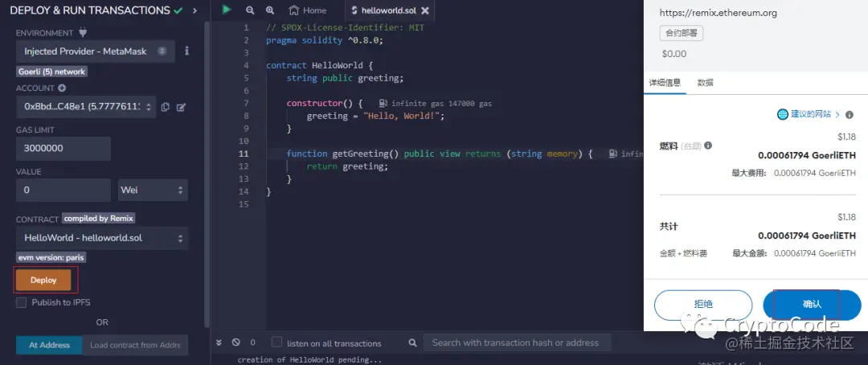The image size is (868, 365).
Task: Collapse terminal with double chevron icon
Action: (219, 342)
